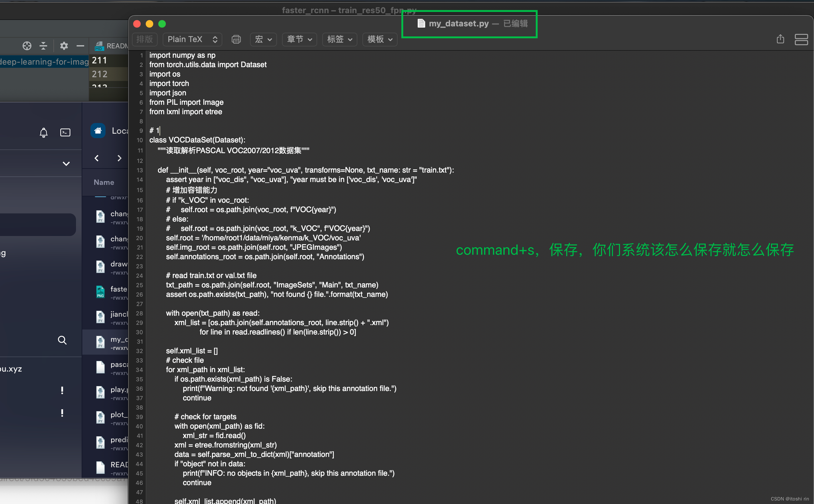The image size is (814, 504).
Task: Click the '# read train.txt or val.txt file' comment
Action: coord(211,275)
